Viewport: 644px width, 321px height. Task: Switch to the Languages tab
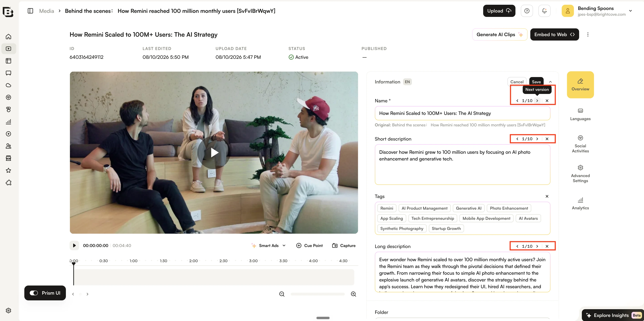click(580, 115)
